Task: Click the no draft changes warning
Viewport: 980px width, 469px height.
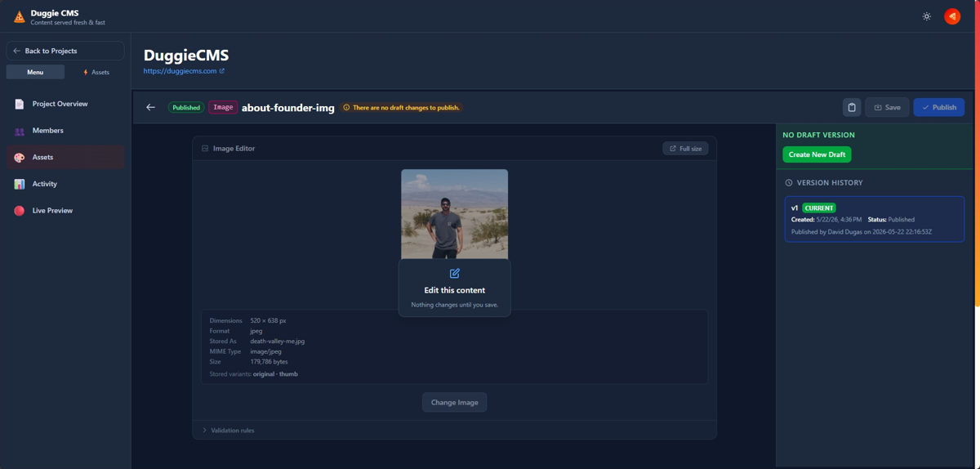Action: [401, 107]
